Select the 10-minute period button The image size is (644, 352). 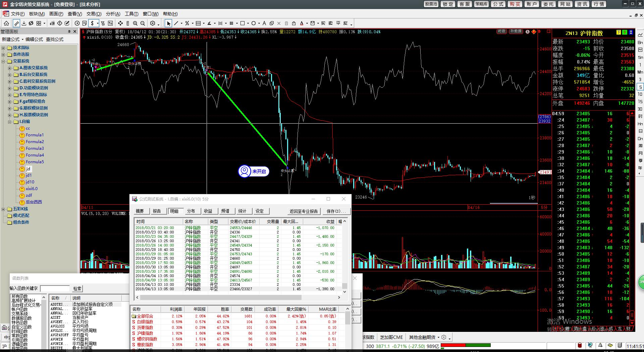tap(640, 94)
